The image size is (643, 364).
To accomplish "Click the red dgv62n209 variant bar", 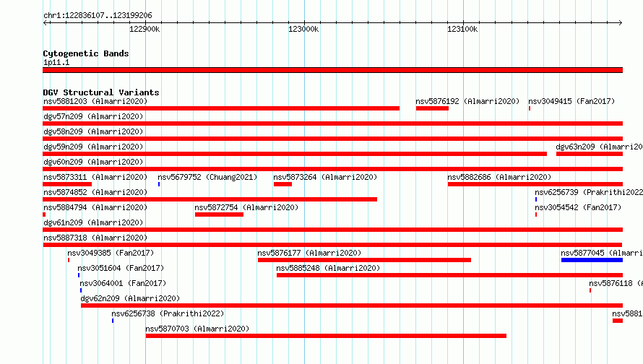I will tap(352, 305).
